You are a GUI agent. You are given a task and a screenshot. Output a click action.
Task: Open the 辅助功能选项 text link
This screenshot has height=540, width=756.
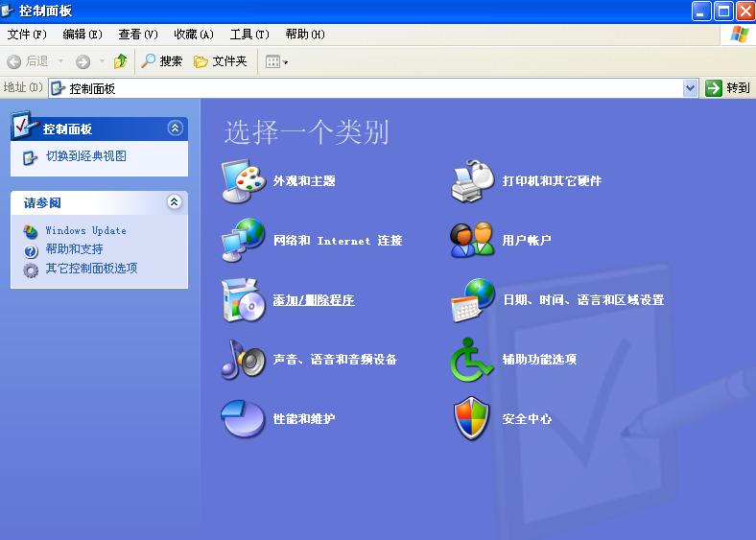[x=539, y=359]
